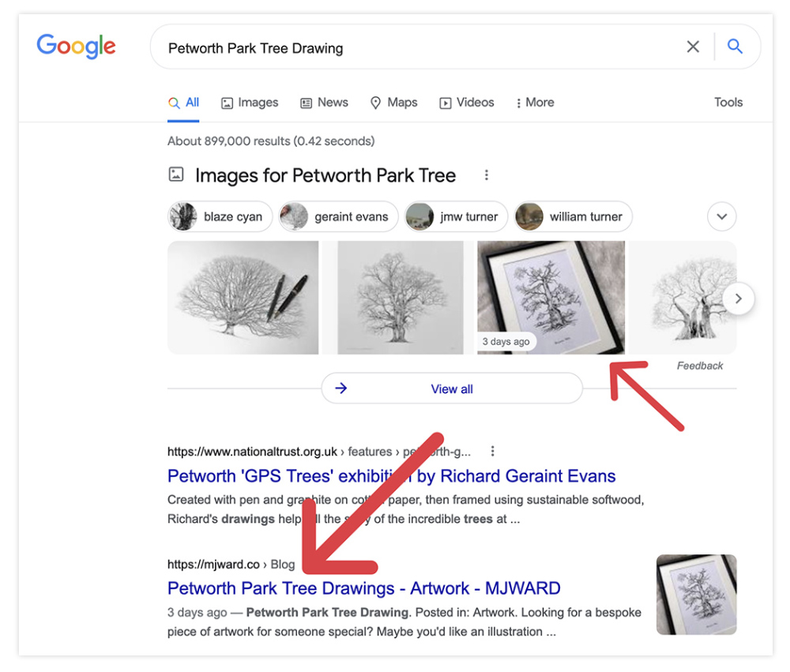Open the partially hidden fourth tree thumbnail

point(683,297)
